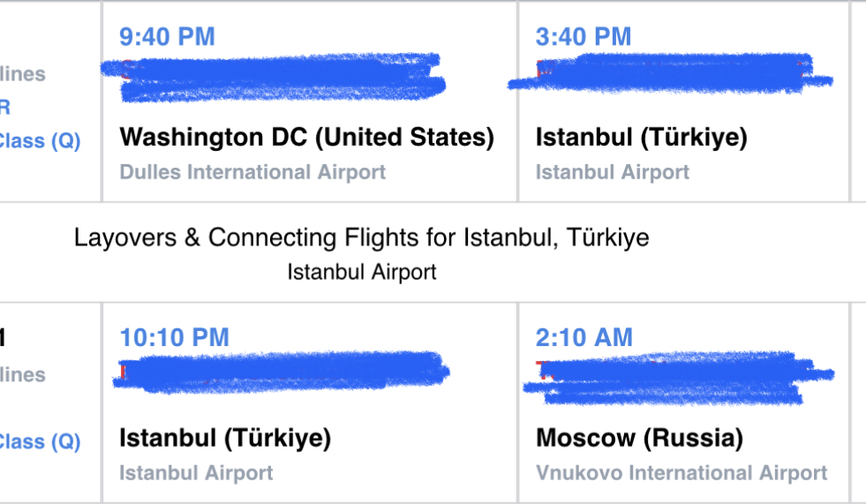This screenshot has width=866, height=504.
Task: Select Moscow (Russia) destination city
Action: click(x=639, y=438)
